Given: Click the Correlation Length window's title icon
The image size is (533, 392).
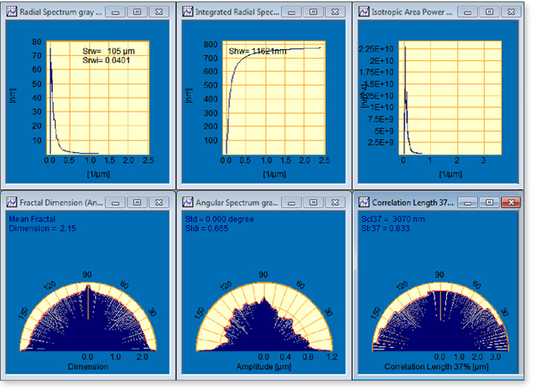Looking at the screenshot, I should [x=364, y=202].
